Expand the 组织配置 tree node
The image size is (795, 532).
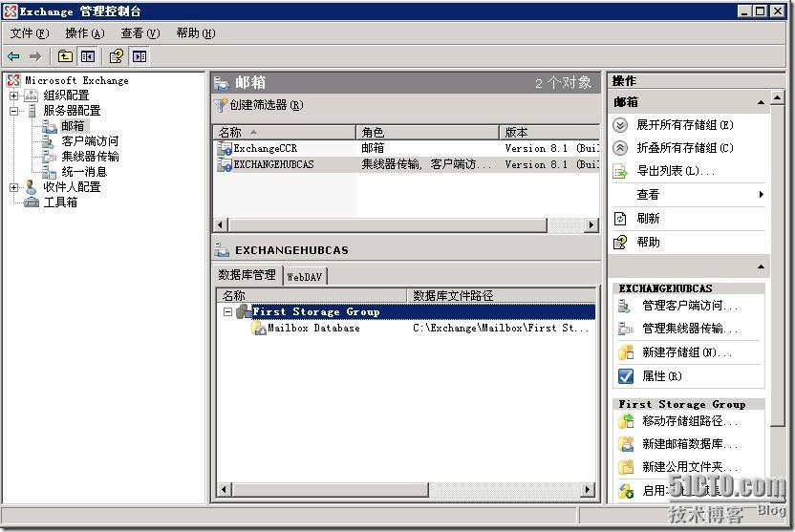(x=14, y=96)
